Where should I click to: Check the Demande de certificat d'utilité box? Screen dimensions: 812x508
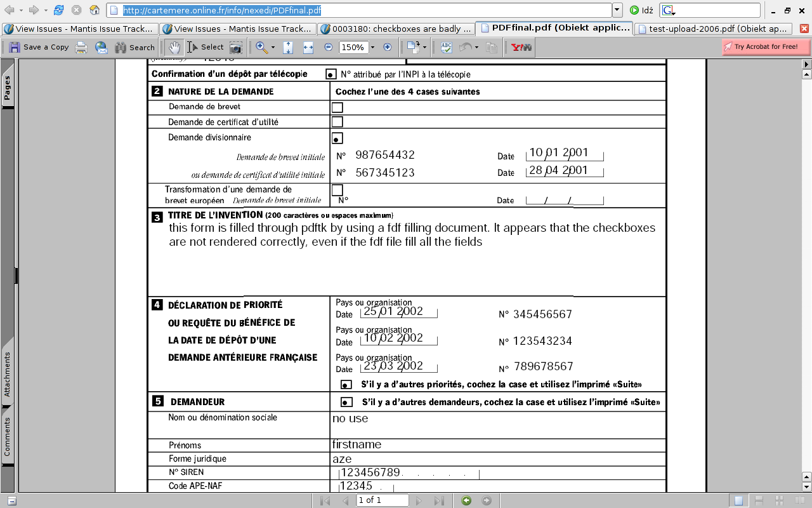(337, 122)
